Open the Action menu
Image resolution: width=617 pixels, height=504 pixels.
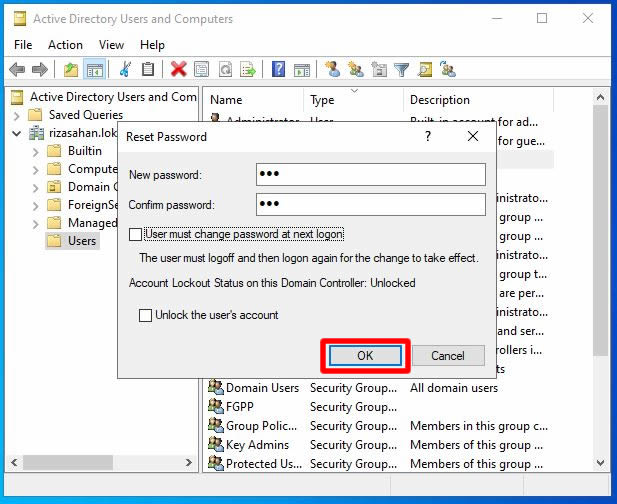click(x=65, y=45)
